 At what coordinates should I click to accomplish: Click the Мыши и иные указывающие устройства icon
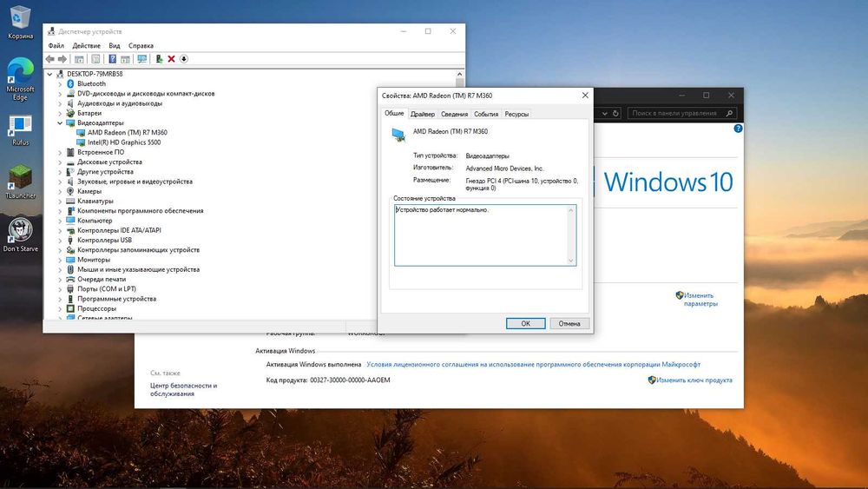pyautogui.click(x=70, y=270)
